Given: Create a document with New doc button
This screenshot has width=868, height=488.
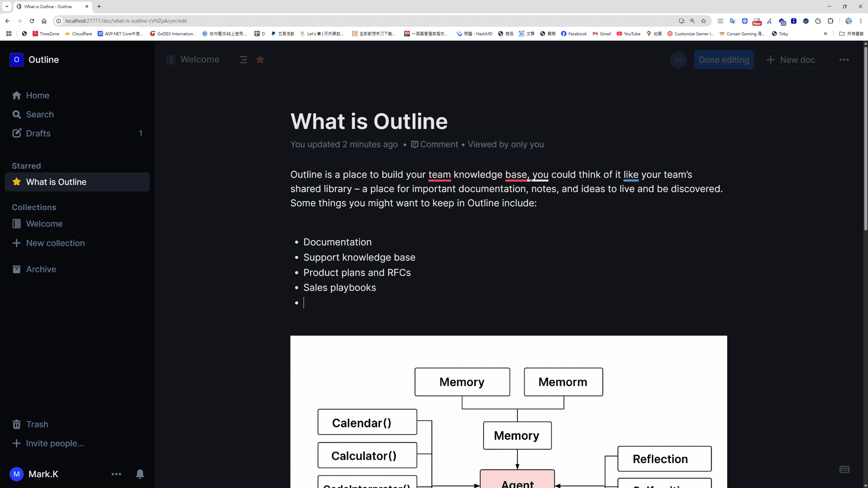Looking at the screenshot, I should click(790, 59).
